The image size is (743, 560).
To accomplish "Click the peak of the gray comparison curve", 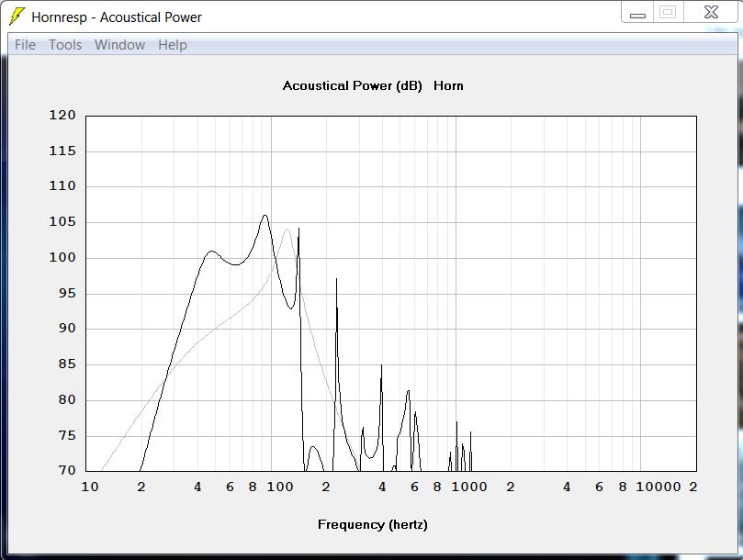I will [x=287, y=230].
